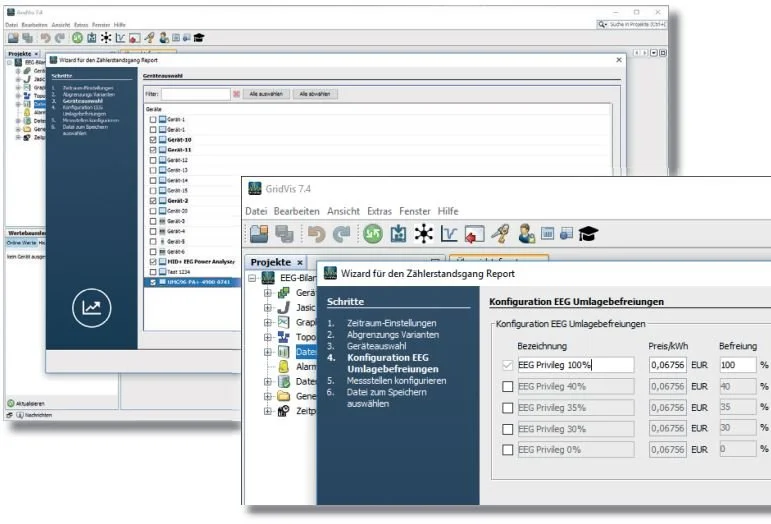
Task: Click Aktualisieren in back window
Action: click(x=26, y=404)
